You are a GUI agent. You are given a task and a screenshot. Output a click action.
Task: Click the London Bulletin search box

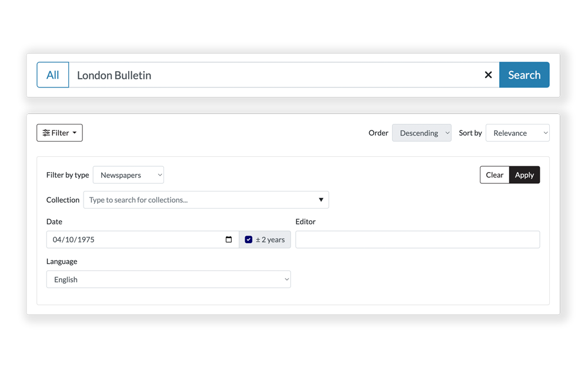coord(276,75)
